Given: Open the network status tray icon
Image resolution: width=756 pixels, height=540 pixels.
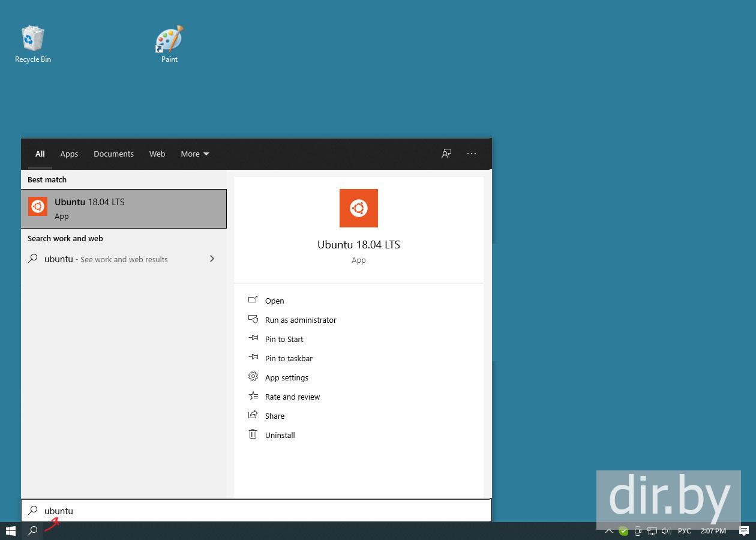Looking at the screenshot, I should pos(652,531).
